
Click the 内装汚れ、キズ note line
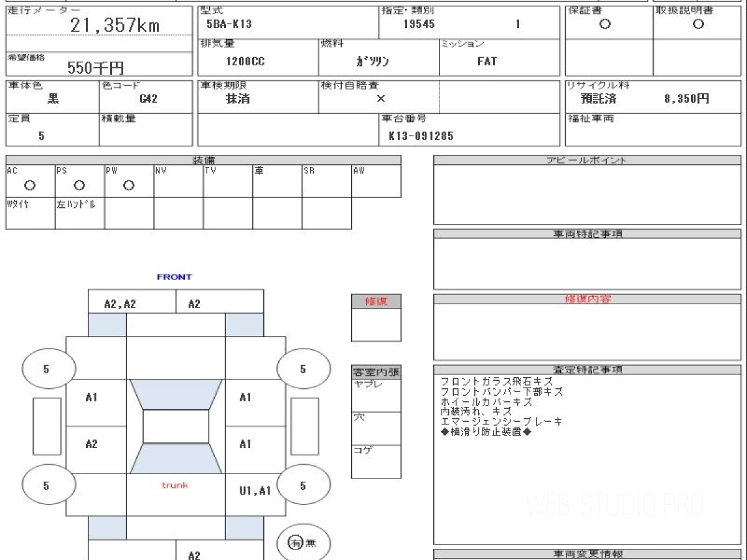pos(476,412)
